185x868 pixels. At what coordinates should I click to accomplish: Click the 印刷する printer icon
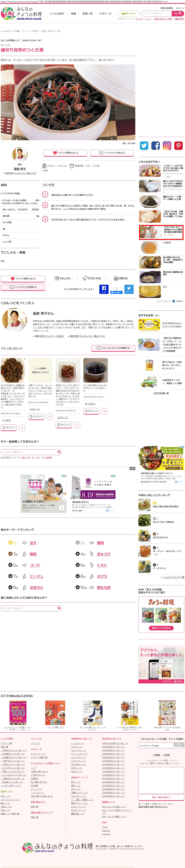(x=116, y=278)
